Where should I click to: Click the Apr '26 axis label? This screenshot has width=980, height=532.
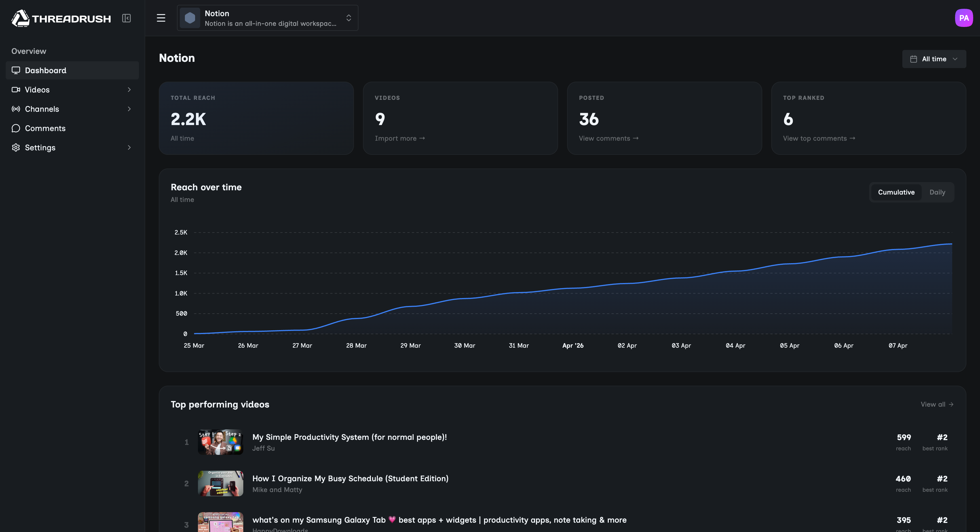[573, 345]
